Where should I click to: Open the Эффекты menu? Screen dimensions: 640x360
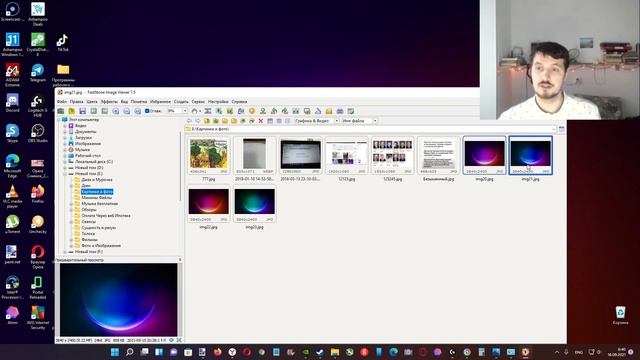pyautogui.click(x=109, y=102)
